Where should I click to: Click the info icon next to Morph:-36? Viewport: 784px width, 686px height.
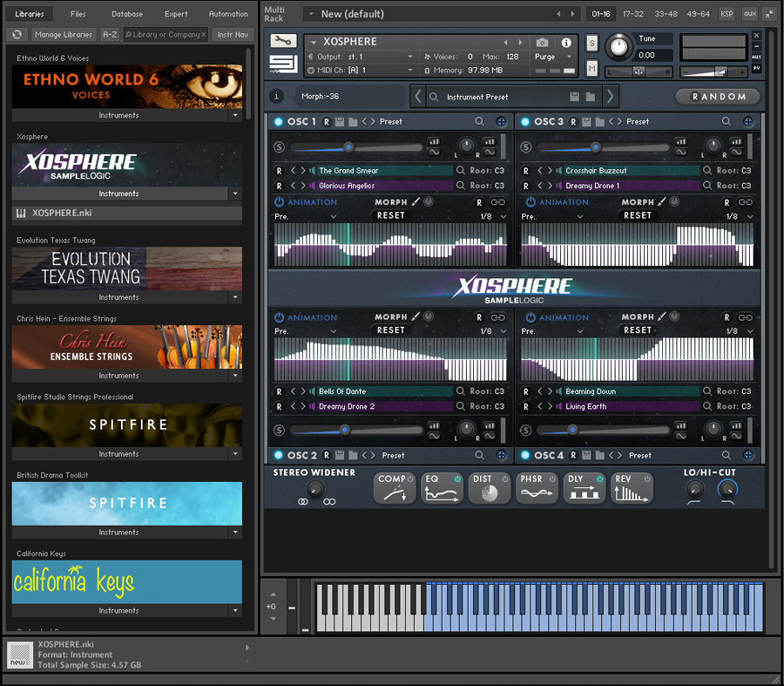(x=276, y=96)
